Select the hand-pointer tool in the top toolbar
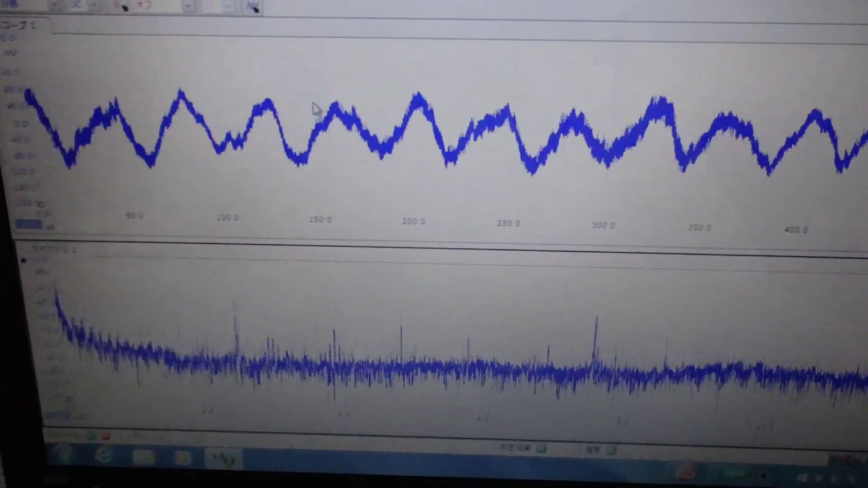Viewport: 868px width, 488px height. (x=122, y=5)
